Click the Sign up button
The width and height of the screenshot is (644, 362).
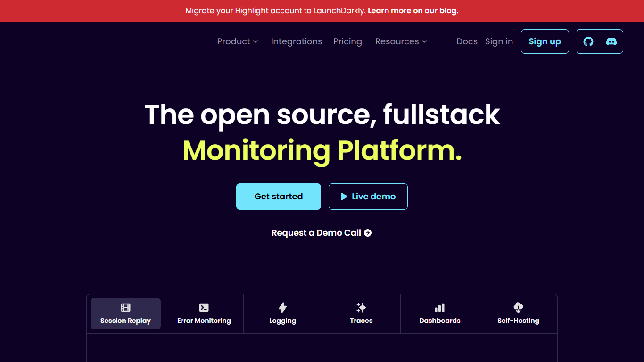[x=545, y=41]
